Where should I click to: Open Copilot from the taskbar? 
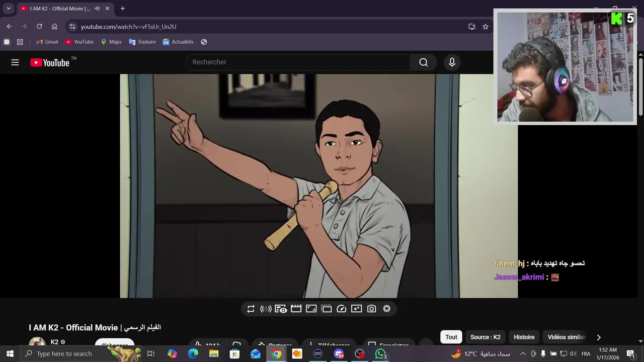coord(172,354)
